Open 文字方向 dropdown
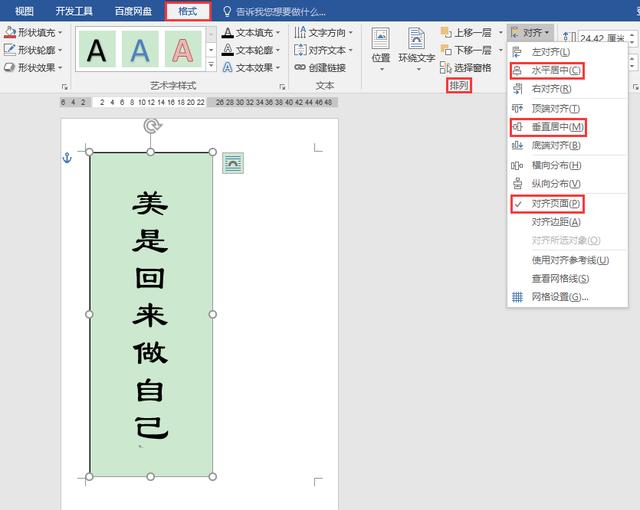Screen dimensions: 640x510 pos(323,32)
